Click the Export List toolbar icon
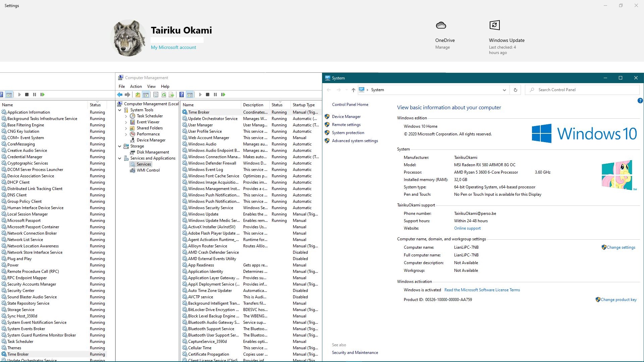Screen dimensions: 644x362 click(171, 95)
